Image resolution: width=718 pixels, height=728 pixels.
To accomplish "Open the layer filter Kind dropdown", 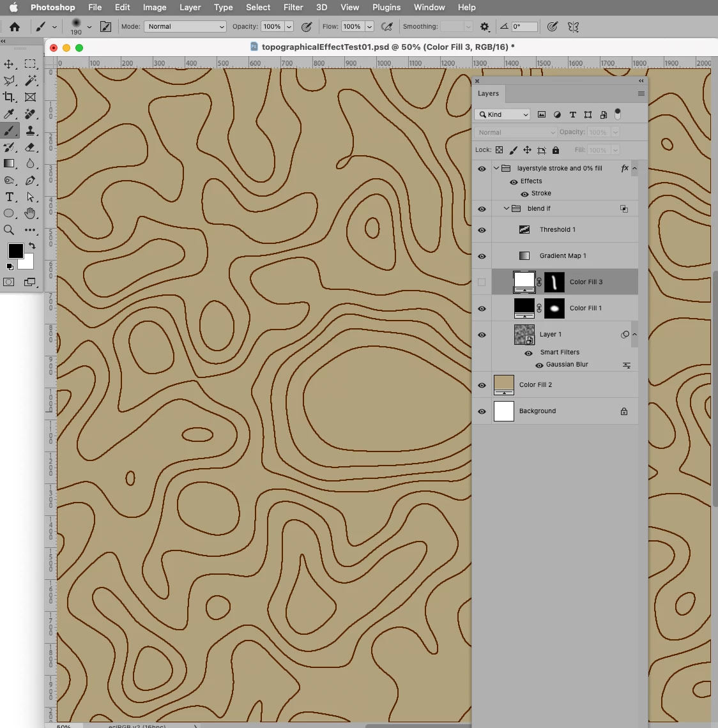I will coord(503,114).
